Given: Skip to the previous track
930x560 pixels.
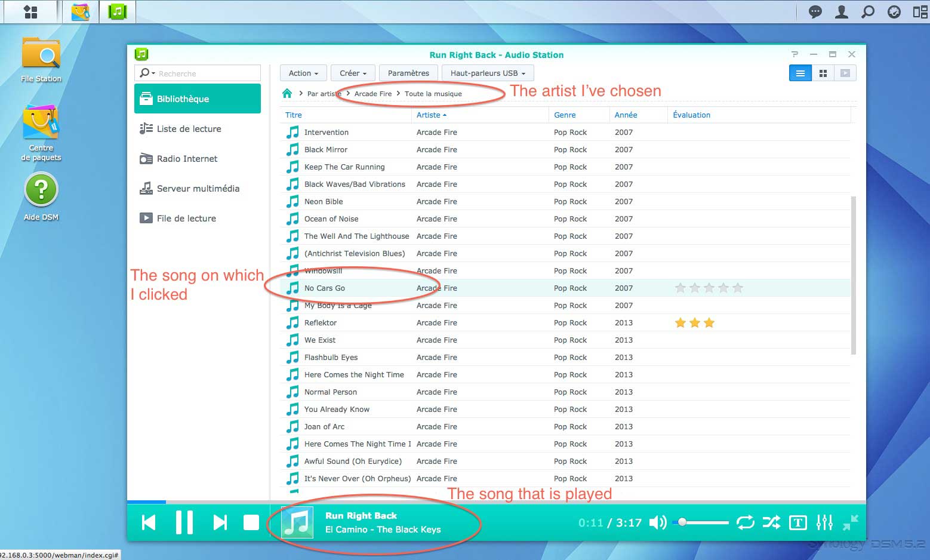Looking at the screenshot, I should [x=149, y=522].
